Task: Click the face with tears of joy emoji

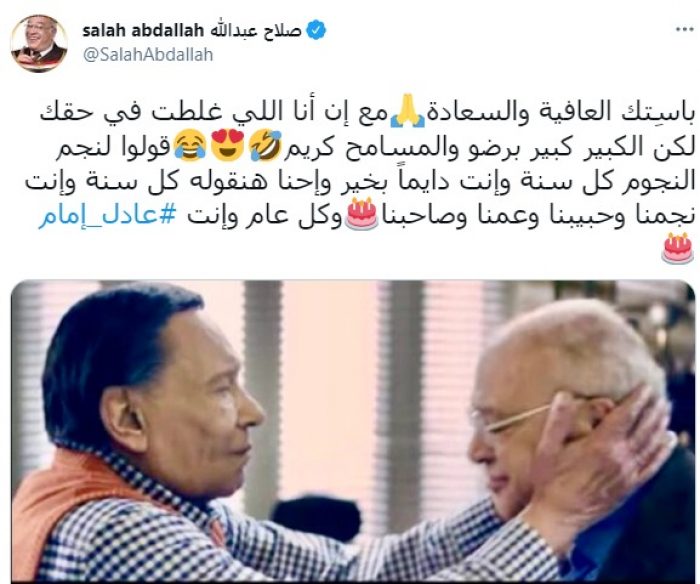Action: point(190,146)
